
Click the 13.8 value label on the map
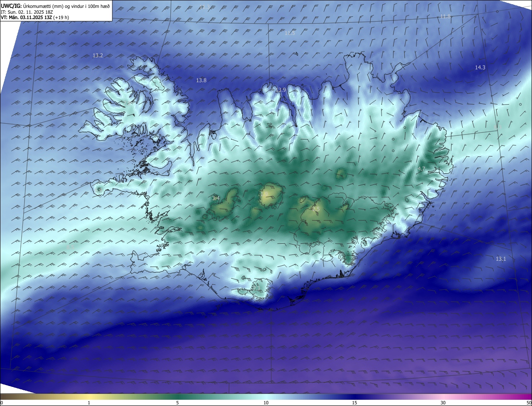[x=201, y=80]
